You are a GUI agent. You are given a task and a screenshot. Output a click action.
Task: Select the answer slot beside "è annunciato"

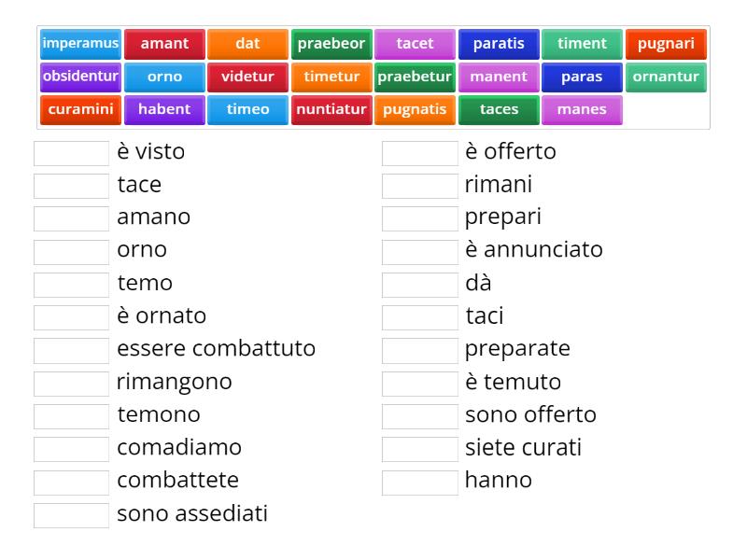(419, 249)
